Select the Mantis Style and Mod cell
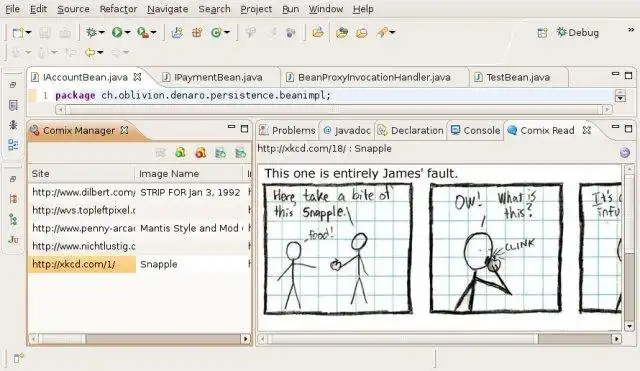This screenshot has height=371, width=640. tap(190, 228)
